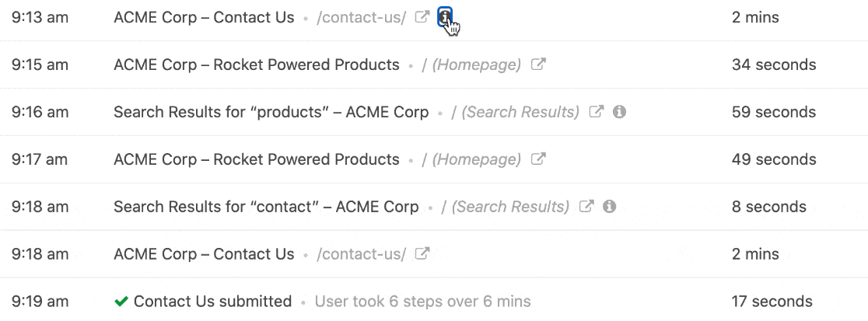868x321 pixels.
Task: Click the Search Results for "products" title
Action: point(271,112)
